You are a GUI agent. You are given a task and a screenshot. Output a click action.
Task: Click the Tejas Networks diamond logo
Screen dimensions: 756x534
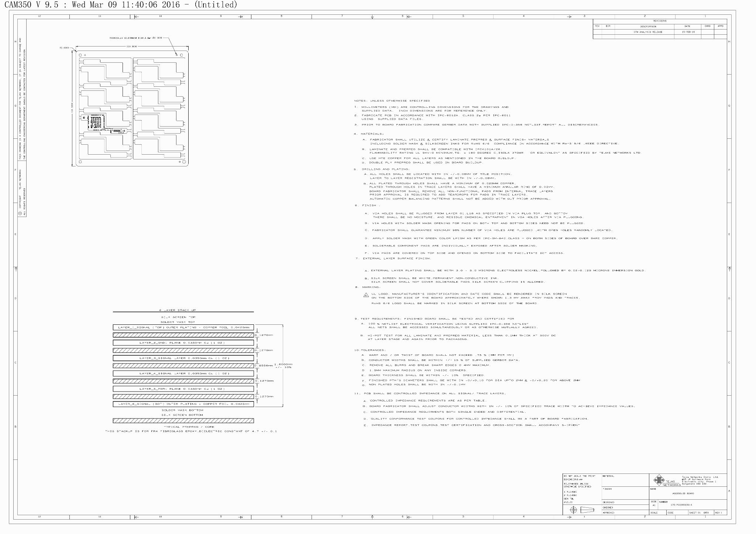659,480
